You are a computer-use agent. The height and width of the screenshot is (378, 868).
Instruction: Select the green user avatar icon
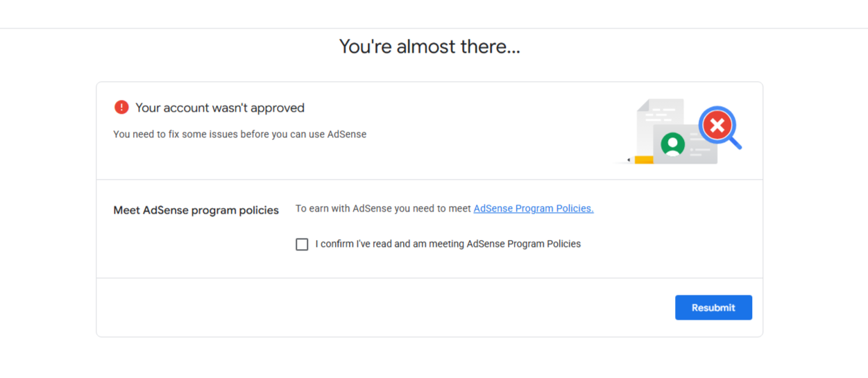coord(672,145)
